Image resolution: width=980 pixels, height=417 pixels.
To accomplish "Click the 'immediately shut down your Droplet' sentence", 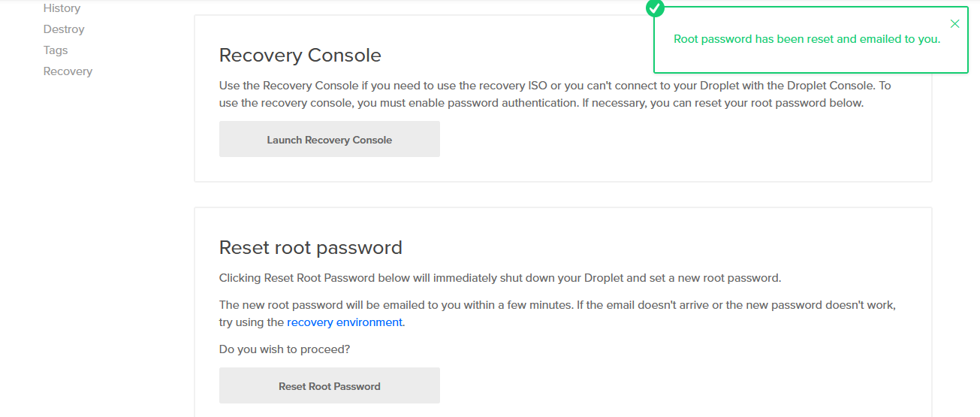I will 499,278.
